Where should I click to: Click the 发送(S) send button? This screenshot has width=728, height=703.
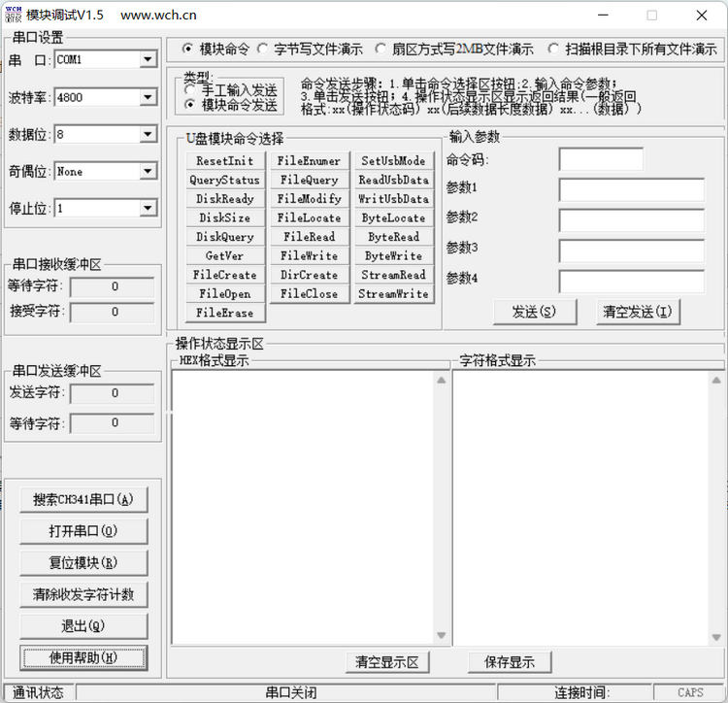[x=533, y=312]
